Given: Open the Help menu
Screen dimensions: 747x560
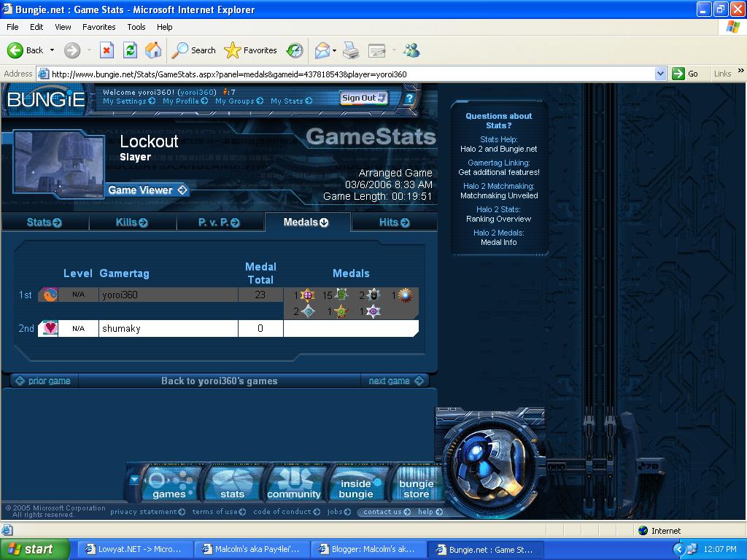Looking at the screenshot, I should click(164, 27).
